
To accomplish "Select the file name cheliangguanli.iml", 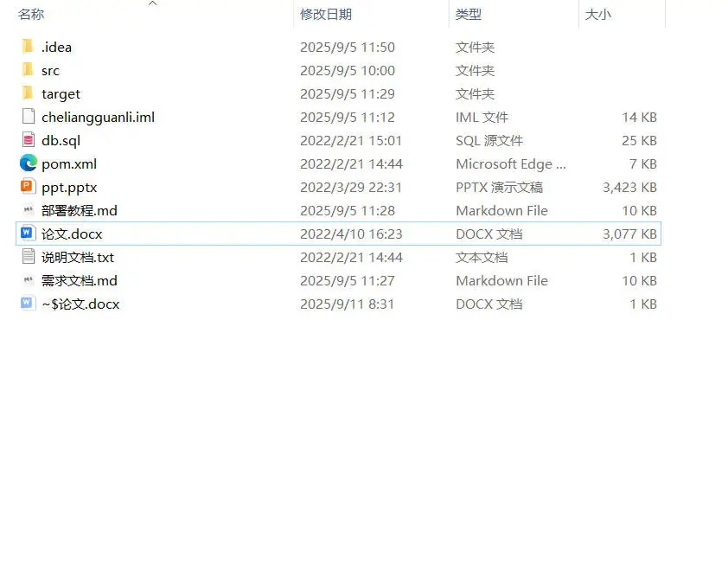I will (x=98, y=117).
